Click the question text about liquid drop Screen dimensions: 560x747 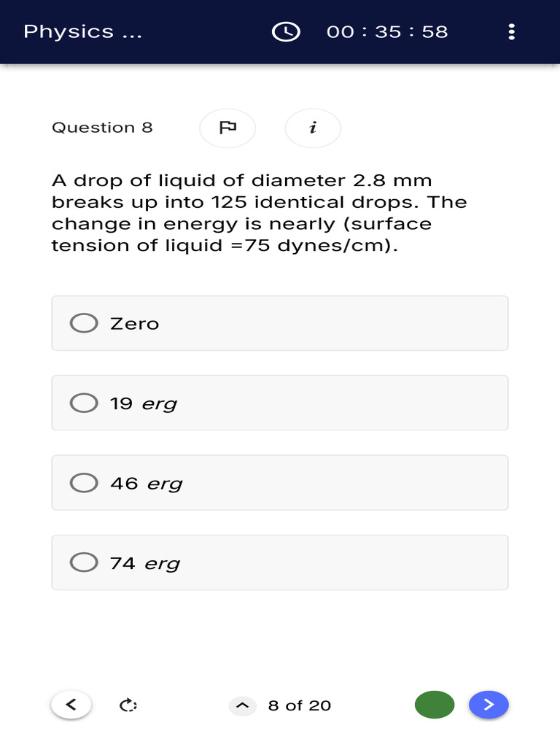coord(259,212)
